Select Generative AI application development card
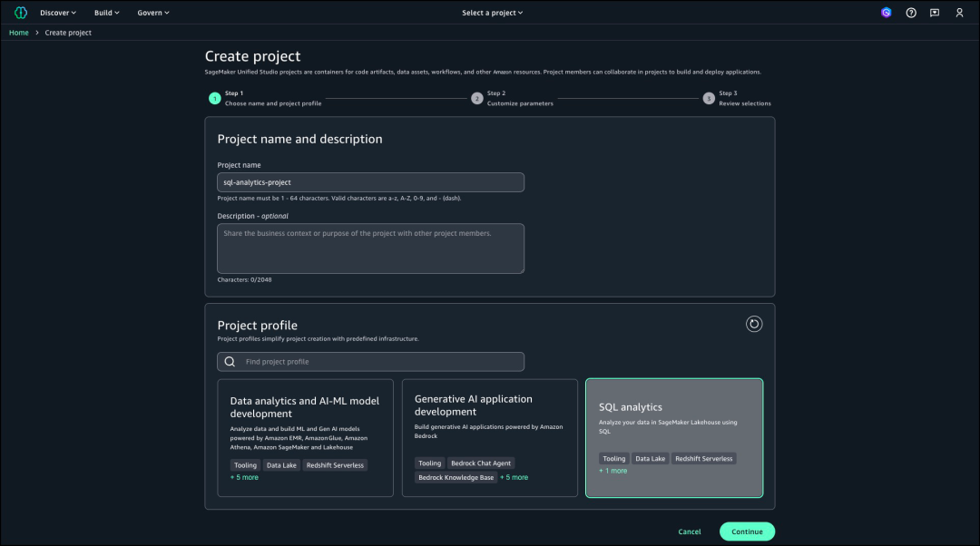Screen dimensions: 980x546 pyautogui.click(x=489, y=438)
